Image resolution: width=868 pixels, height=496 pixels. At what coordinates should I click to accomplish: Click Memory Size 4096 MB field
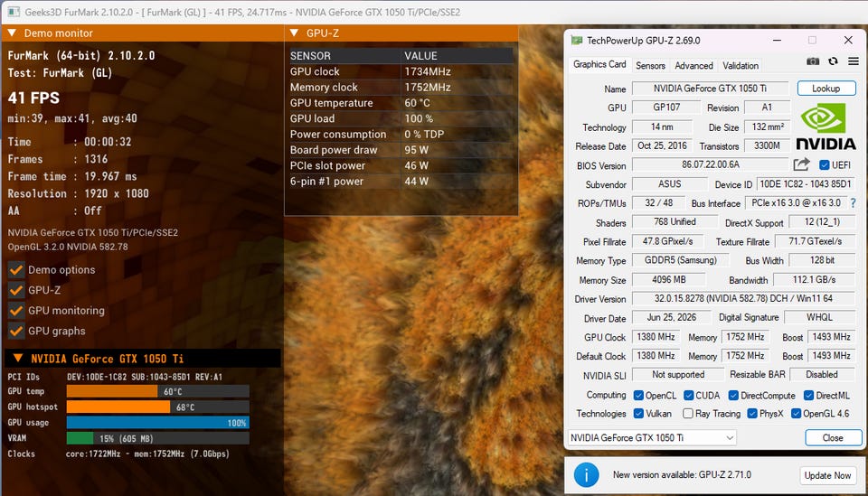coord(669,280)
